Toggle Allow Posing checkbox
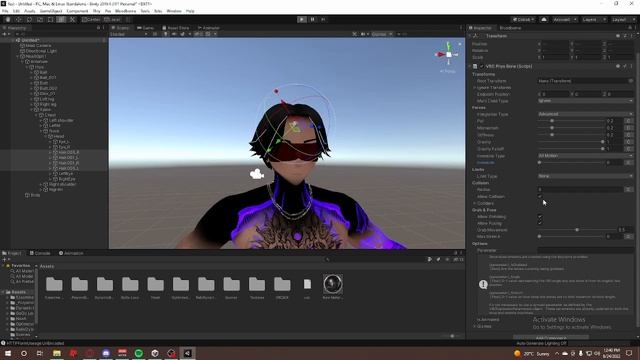This screenshot has height=360, width=640. pos(540,223)
